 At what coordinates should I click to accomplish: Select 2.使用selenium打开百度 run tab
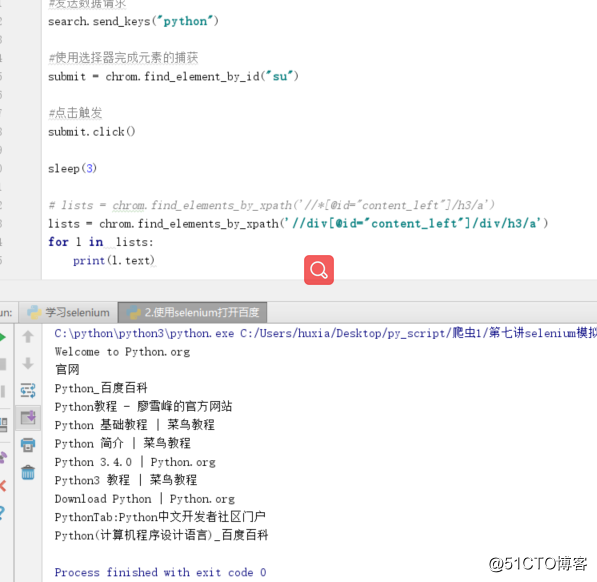click(193, 313)
